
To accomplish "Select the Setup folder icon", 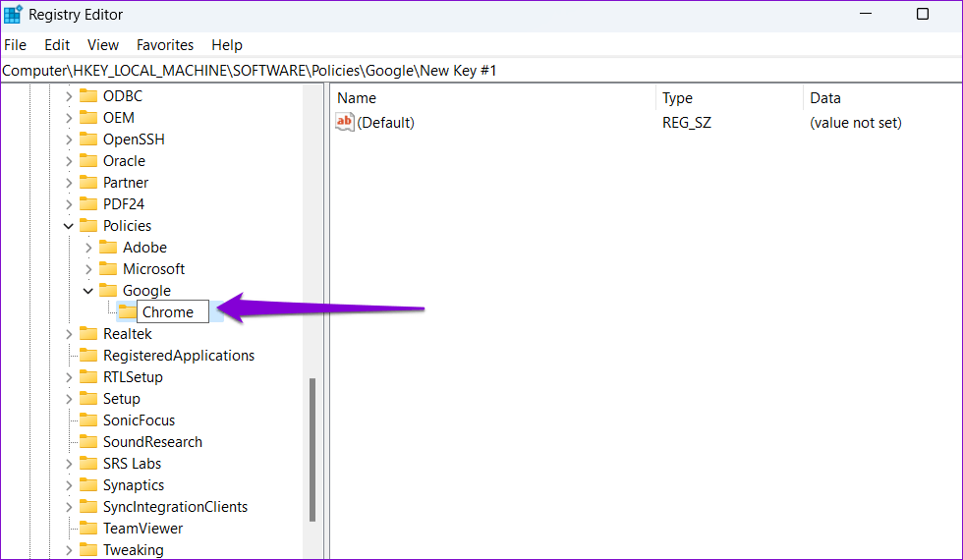I will [x=88, y=398].
